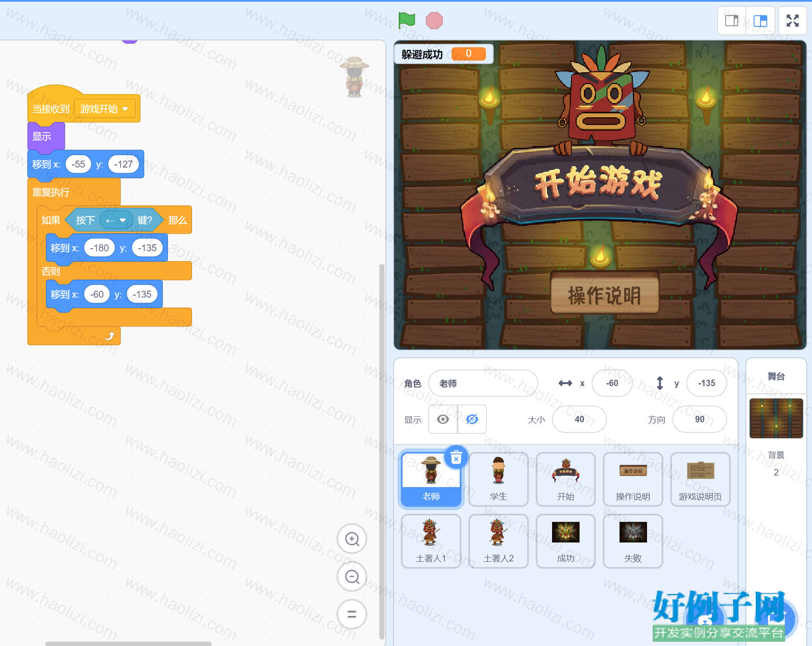
Task: Click 开始游戏 banner on stage
Action: tap(598, 184)
